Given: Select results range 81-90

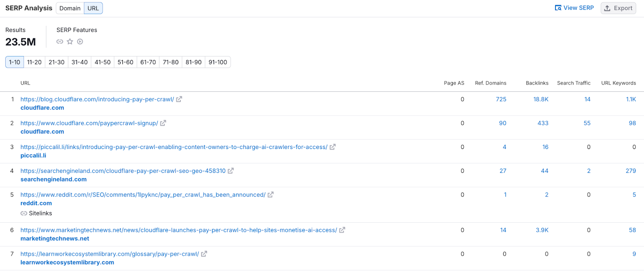Looking at the screenshot, I should coord(194,62).
